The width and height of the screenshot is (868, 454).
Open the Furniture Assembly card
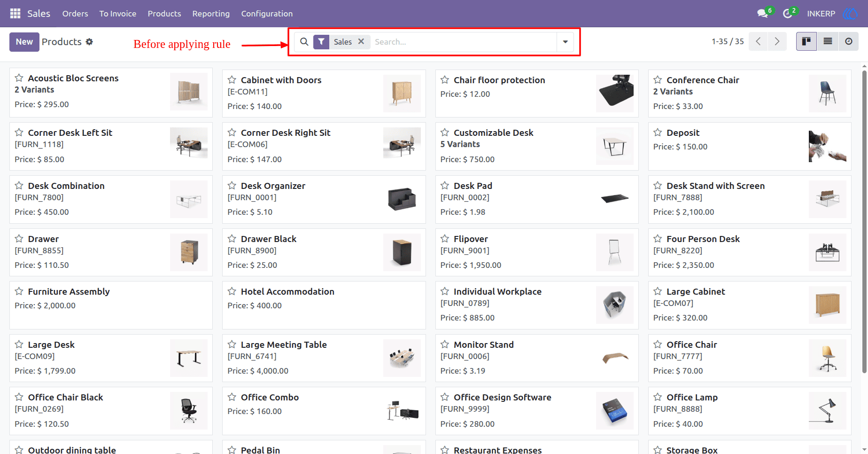[x=111, y=305]
